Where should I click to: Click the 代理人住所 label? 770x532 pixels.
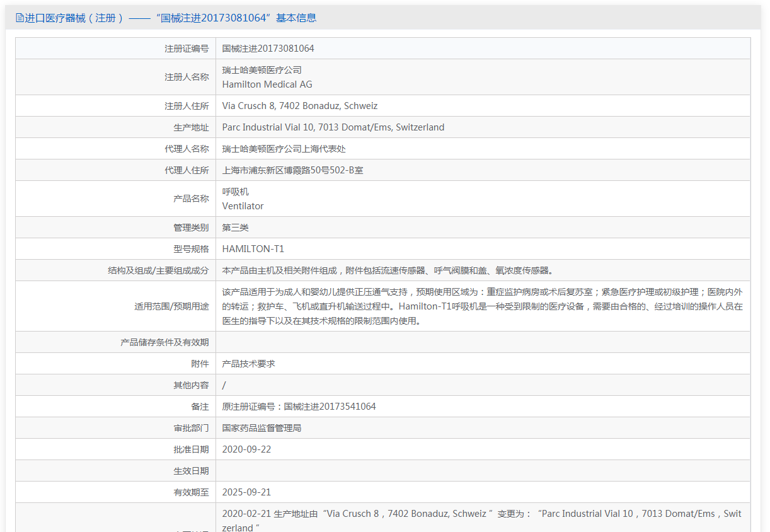(187, 170)
